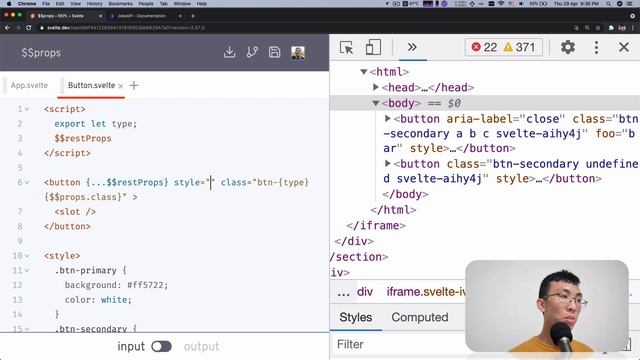The height and width of the screenshot is (360, 640).
Task: Place cursor on '$$restProps' at line 3
Action: 83,138
